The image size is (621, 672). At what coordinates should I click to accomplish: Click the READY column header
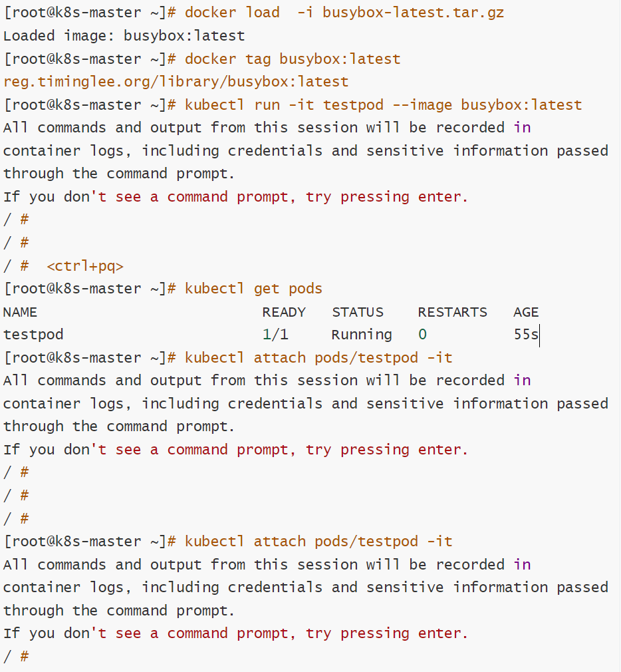point(284,312)
